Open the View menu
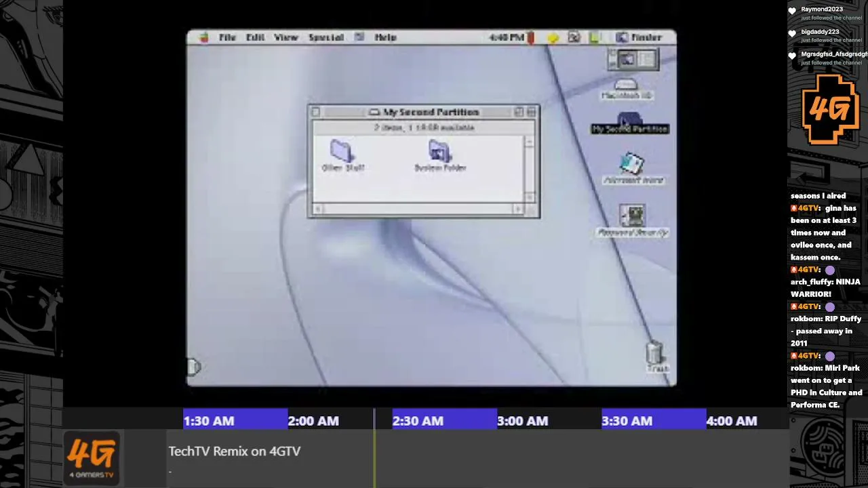 click(286, 38)
